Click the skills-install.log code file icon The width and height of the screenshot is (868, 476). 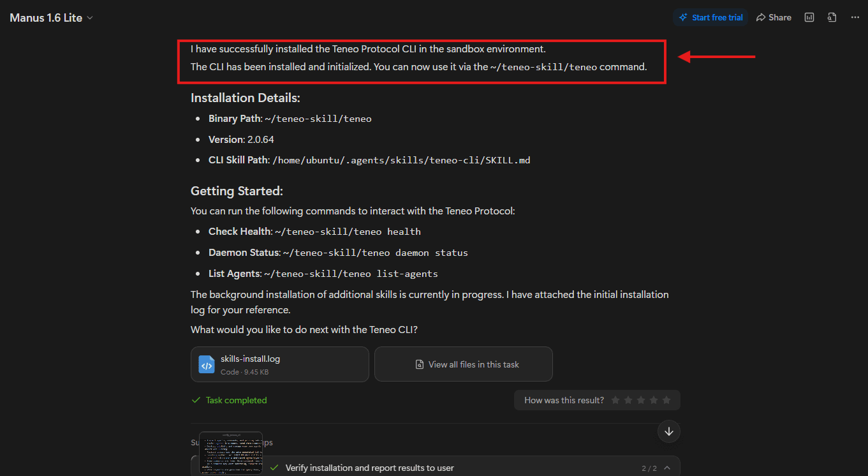tap(207, 364)
